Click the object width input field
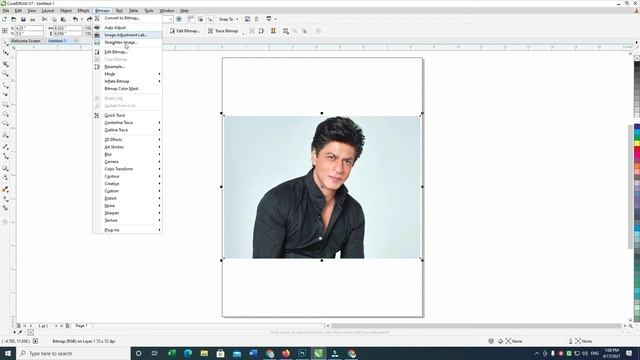The height and width of the screenshot is (360, 640). (x=67, y=28)
